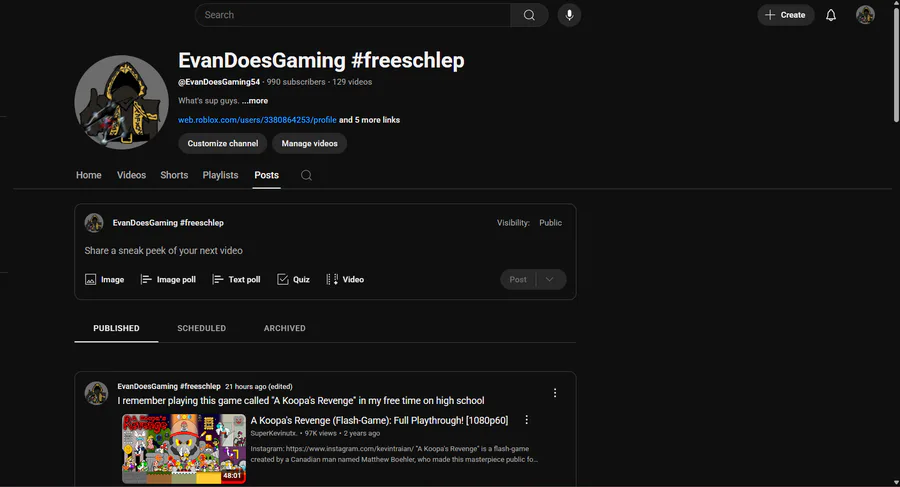Click the @EvanDoesGaming54 handle
This screenshot has width=900, height=487.
point(219,82)
